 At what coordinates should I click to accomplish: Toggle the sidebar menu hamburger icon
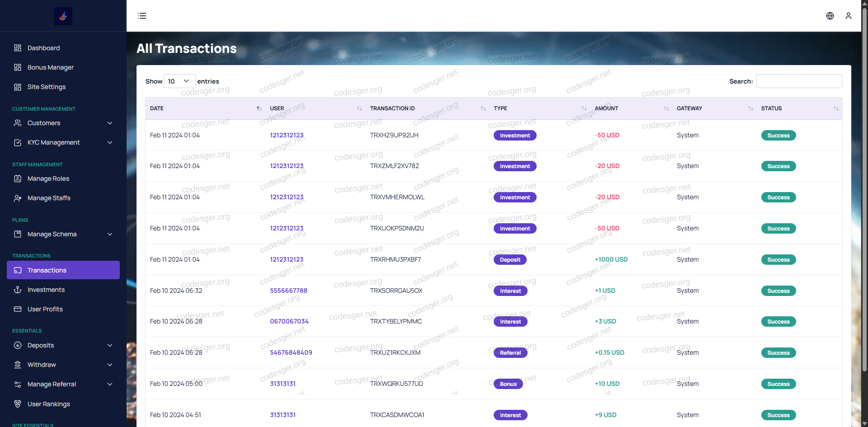[x=142, y=16]
